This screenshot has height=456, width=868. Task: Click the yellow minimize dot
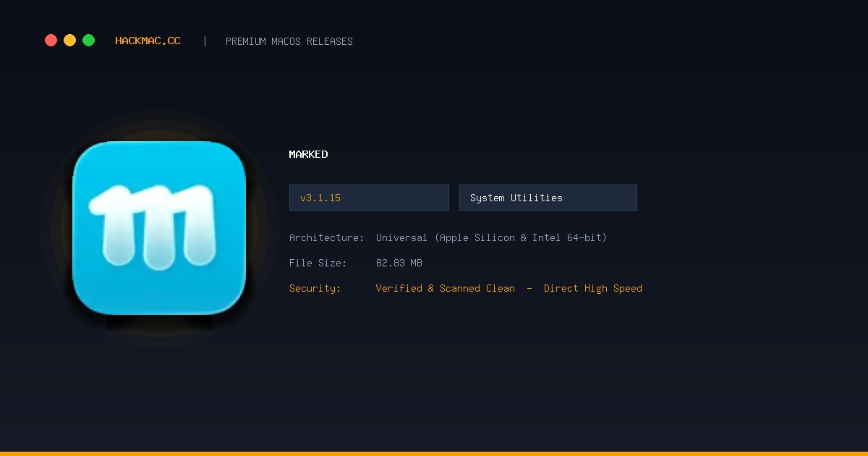[x=69, y=41]
